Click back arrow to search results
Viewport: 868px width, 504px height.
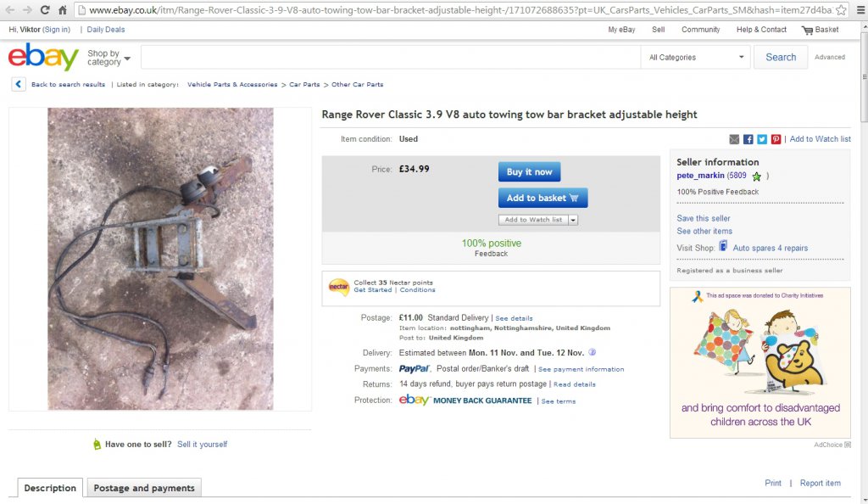[x=19, y=84]
